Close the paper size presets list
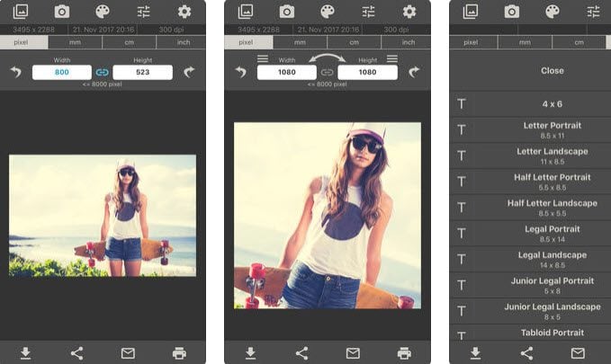Image resolution: width=611 pixels, height=364 pixels. [553, 71]
